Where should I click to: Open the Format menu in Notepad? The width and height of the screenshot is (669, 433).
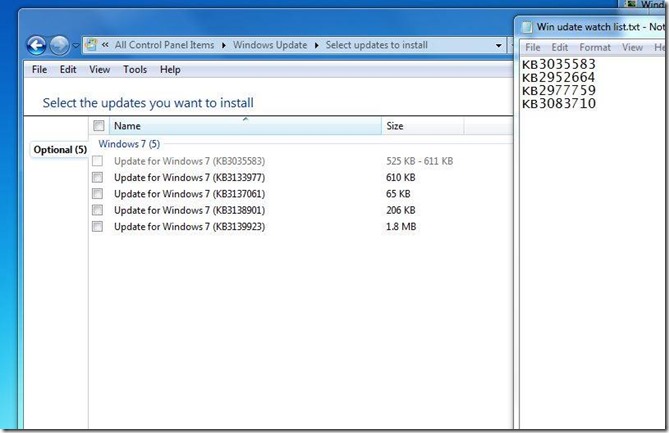(594, 47)
